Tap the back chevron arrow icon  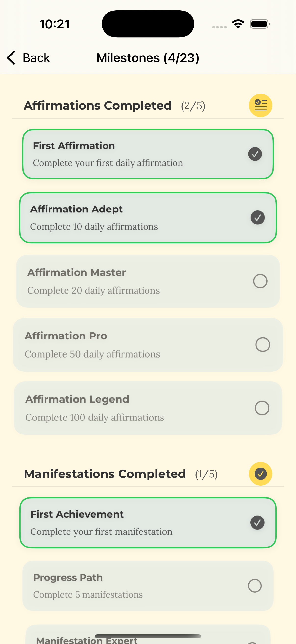[x=11, y=58]
